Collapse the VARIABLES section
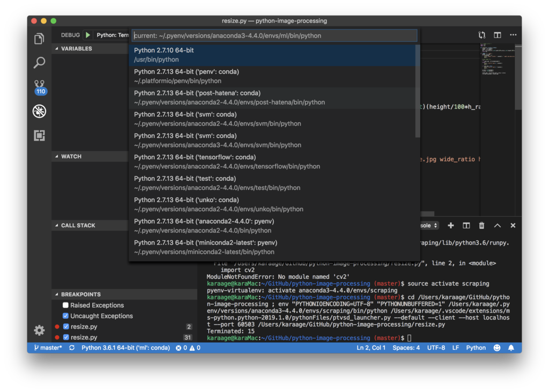Image resolution: width=549 pixels, height=392 pixels. (x=90, y=49)
